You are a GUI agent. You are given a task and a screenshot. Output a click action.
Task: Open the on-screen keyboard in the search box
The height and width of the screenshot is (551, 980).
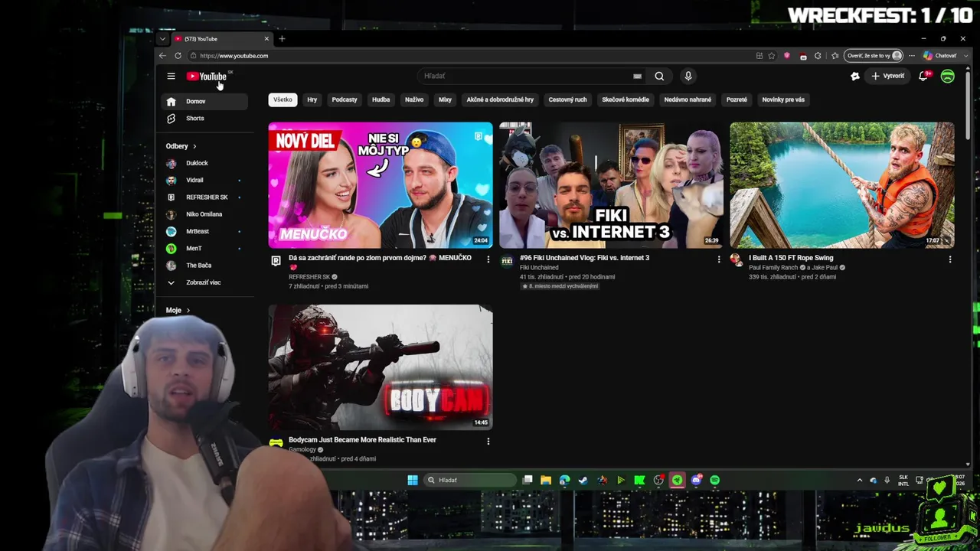pos(637,76)
